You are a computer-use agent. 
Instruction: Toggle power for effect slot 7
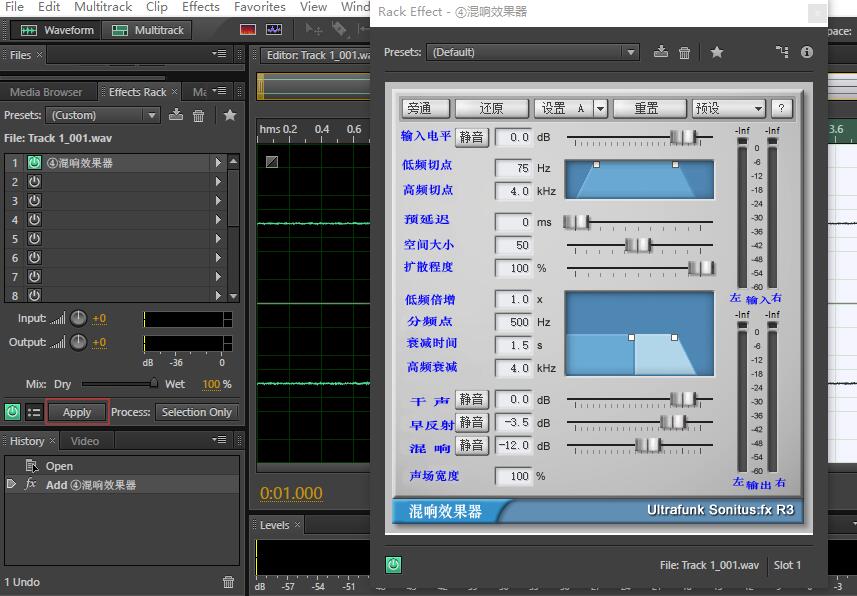click(34, 276)
